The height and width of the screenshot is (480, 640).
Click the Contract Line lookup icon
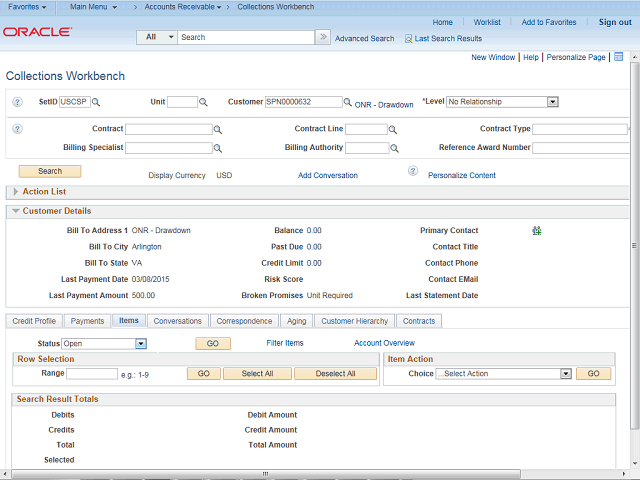click(x=393, y=130)
